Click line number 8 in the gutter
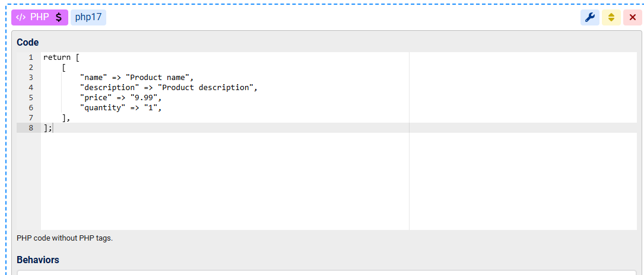 coord(30,128)
